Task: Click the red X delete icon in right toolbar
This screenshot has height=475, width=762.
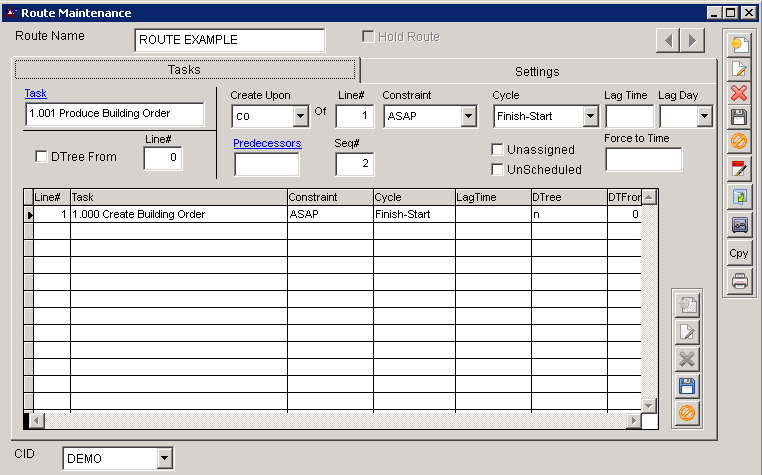Action: click(739, 93)
